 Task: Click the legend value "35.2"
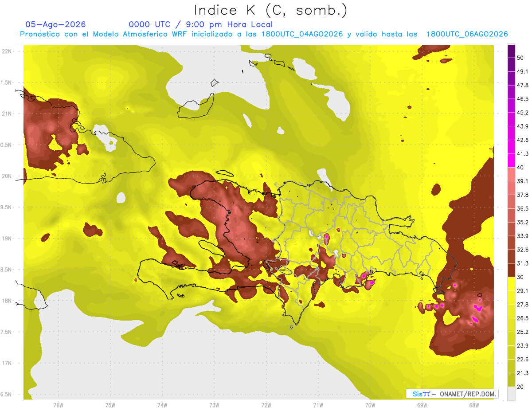[x=523, y=222]
